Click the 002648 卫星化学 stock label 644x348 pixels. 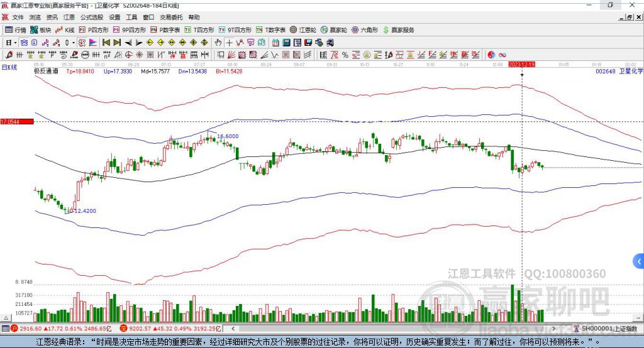tap(619, 72)
